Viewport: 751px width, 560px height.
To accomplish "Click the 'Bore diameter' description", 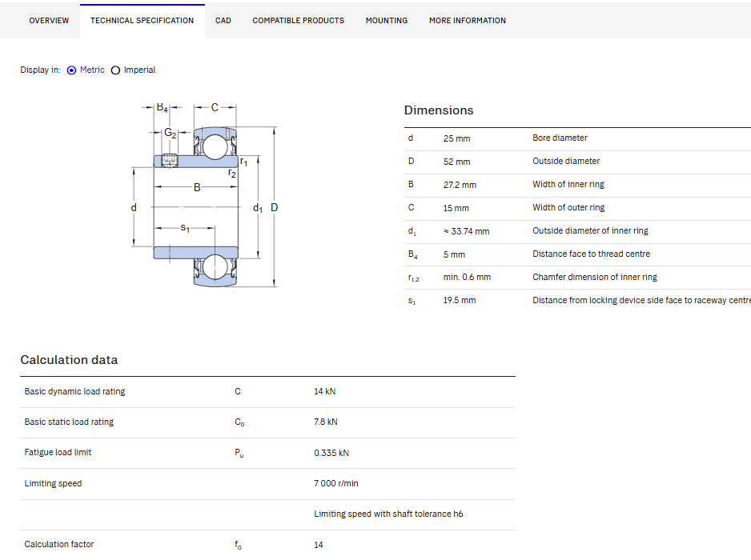I will (x=560, y=138).
